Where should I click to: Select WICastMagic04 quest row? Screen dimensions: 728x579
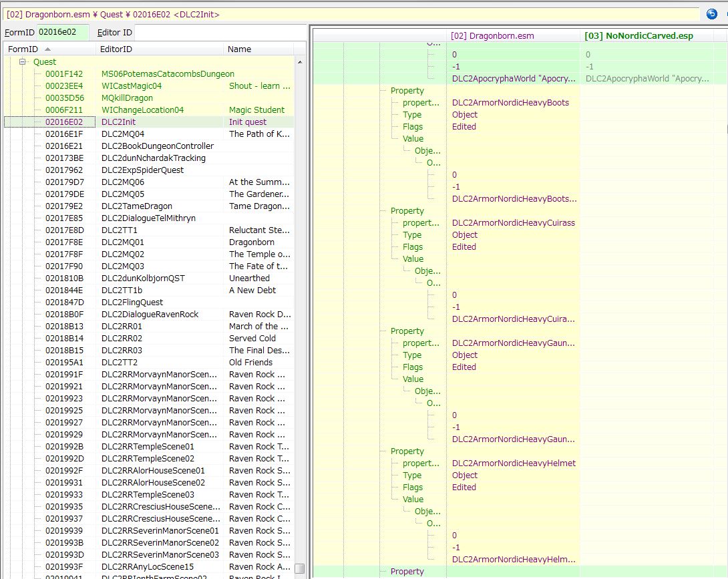[149, 86]
